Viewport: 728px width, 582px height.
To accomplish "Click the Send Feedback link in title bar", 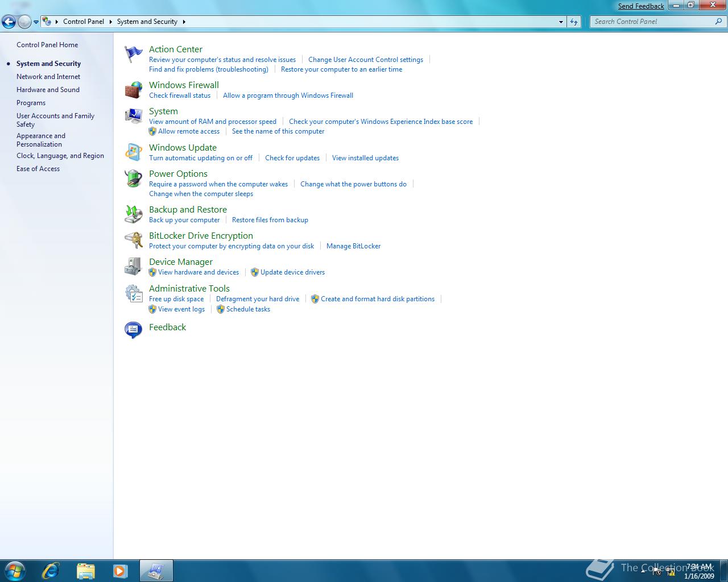I will [641, 6].
